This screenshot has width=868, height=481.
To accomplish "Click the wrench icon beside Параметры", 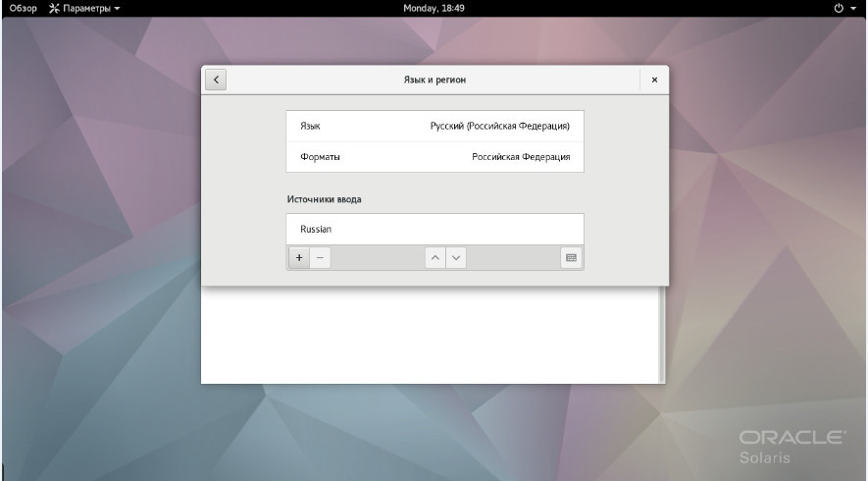I will coord(54,9).
